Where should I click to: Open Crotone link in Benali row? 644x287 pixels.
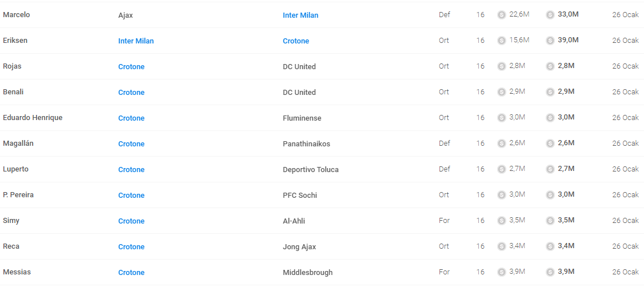(131, 93)
